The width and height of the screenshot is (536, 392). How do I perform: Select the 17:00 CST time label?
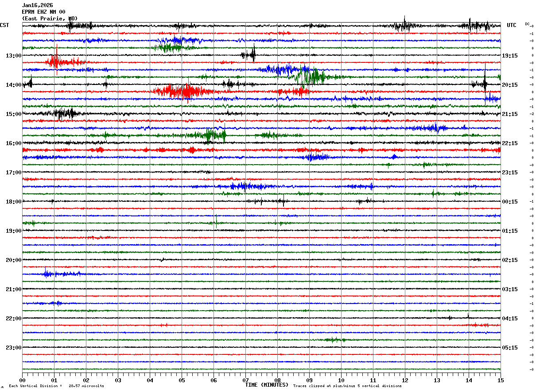point(14,173)
